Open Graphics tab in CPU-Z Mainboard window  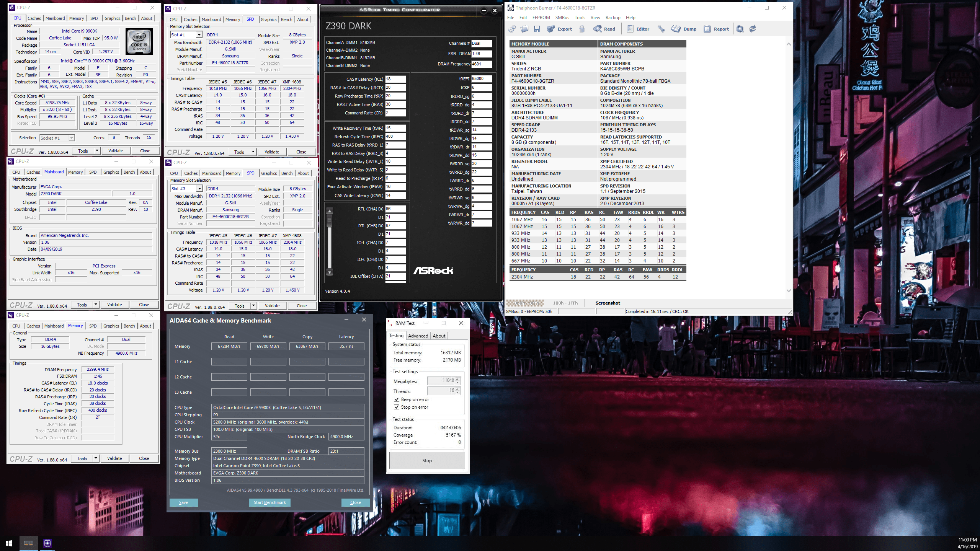tap(111, 172)
